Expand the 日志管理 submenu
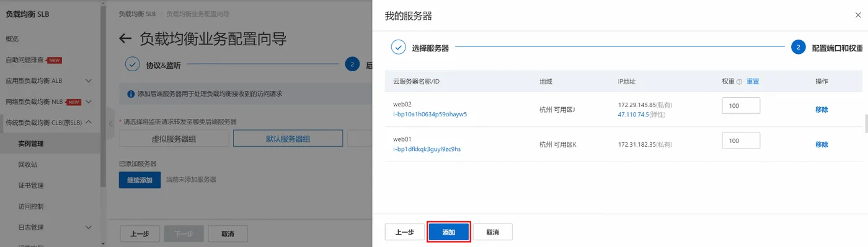The width and height of the screenshot is (868, 247). (89, 227)
